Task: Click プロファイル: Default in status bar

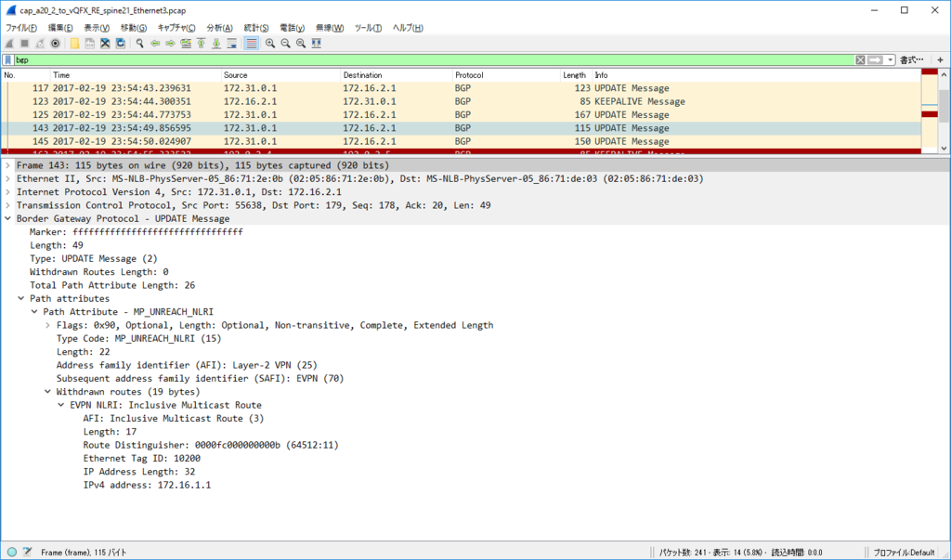Action: [x=904, y=553]
